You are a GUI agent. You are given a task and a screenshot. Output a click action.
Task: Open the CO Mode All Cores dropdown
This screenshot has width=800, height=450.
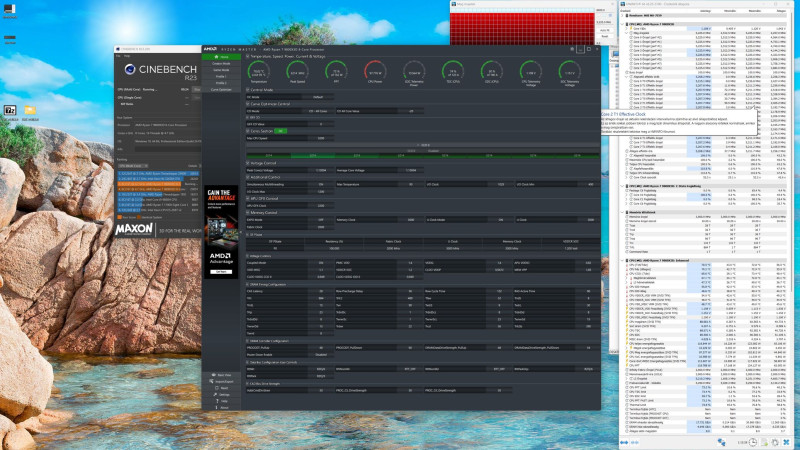click(x=318, y=111)
